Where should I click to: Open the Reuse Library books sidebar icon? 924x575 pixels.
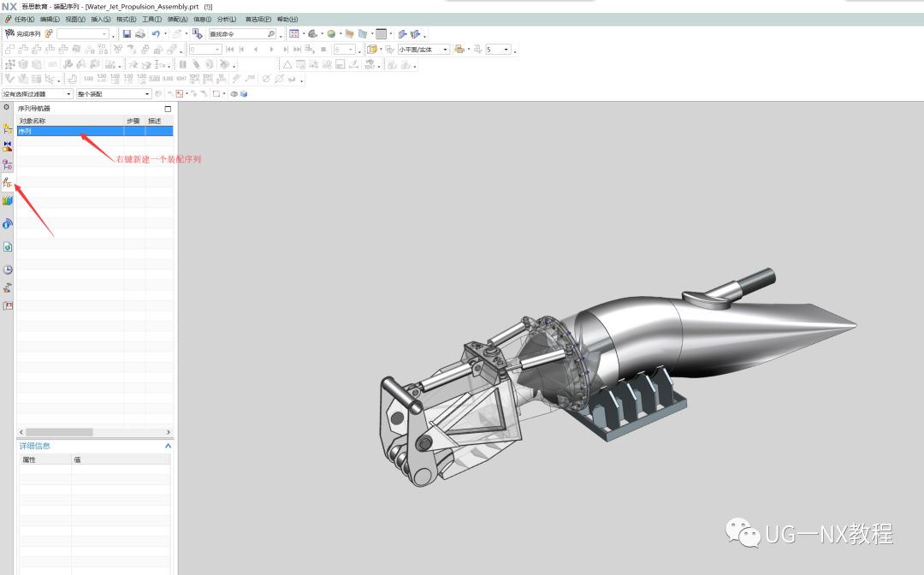coord(7,201)
